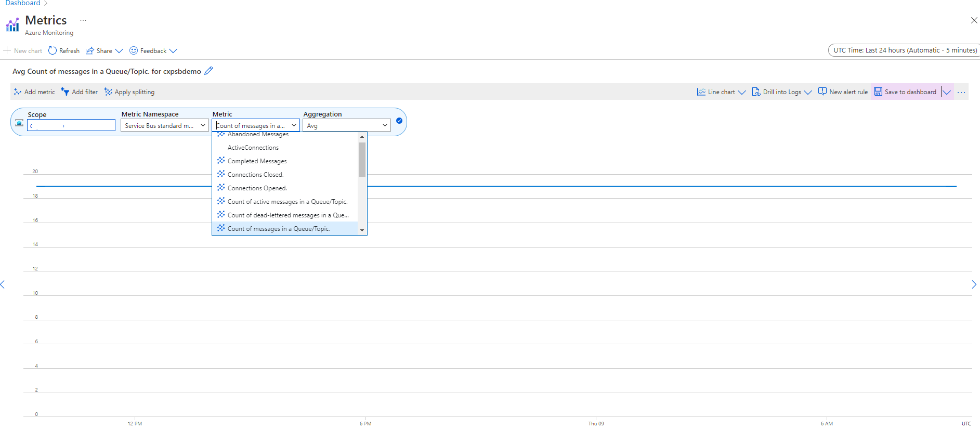Create a New alert rule
Image resolution: width=980 pixels, height=429 pixels.
click(x=843, y=92)
